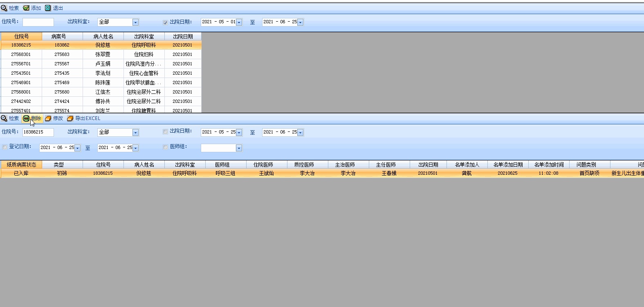Click the 首页缺项 problem category cell
644x307 pixels.
[x=590, y=173]
